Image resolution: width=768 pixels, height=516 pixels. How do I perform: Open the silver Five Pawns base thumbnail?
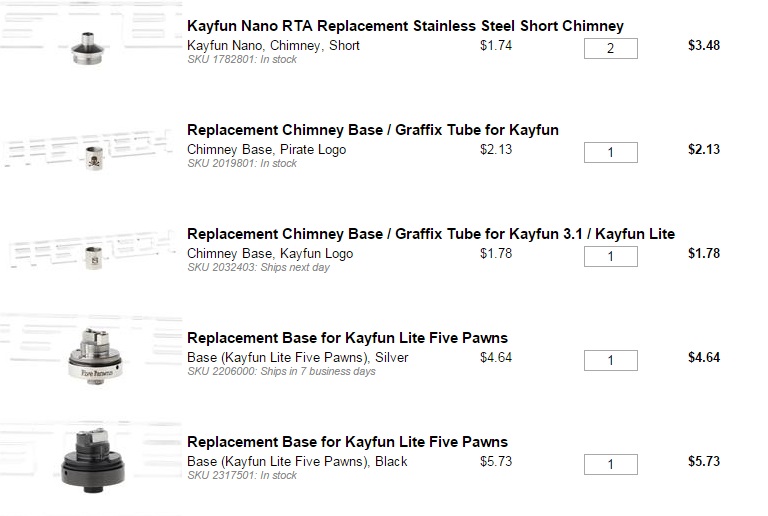click(x=95, y=356)
